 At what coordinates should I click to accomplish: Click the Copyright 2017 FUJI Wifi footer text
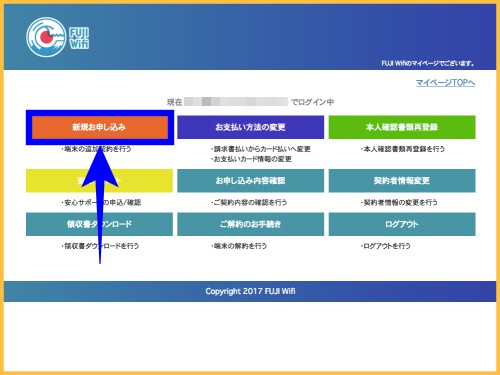250,291
